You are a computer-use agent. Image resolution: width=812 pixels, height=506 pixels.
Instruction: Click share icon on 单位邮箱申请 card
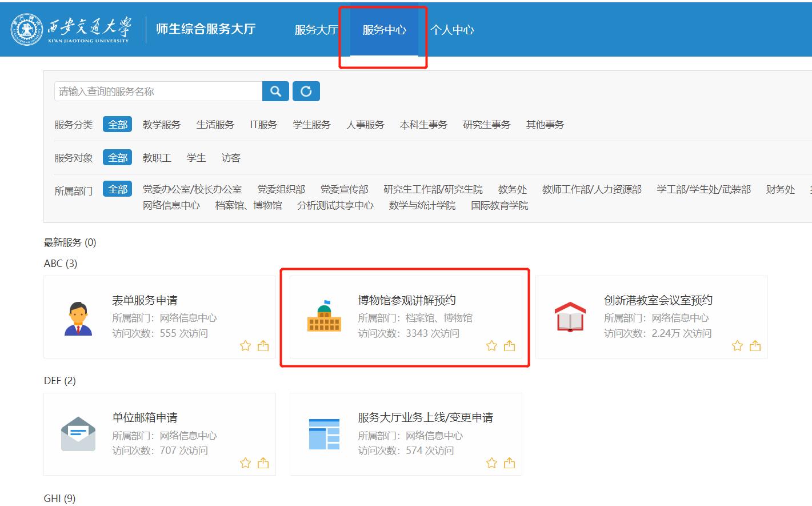click(x=263, y=463)
